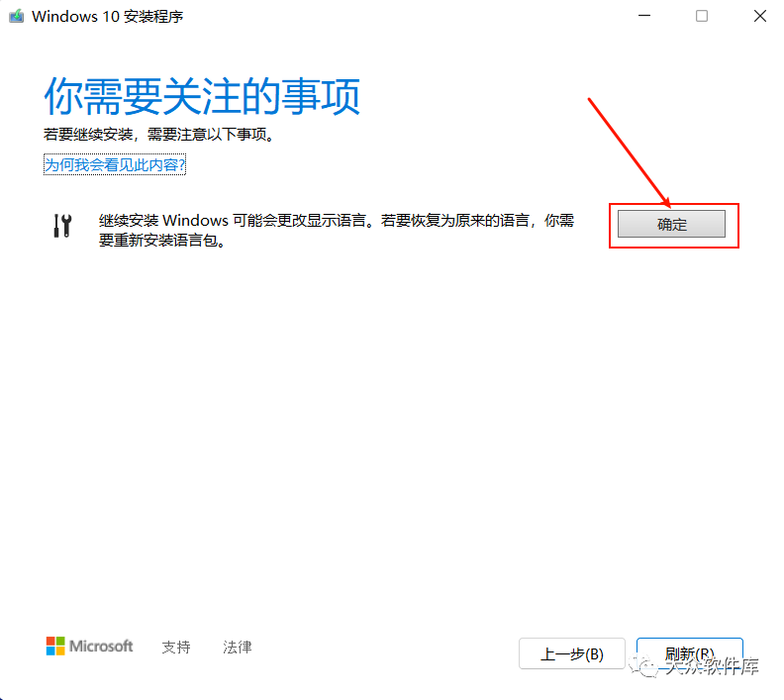Maximize the Windows 10 安装程序 window

(702, 16)
